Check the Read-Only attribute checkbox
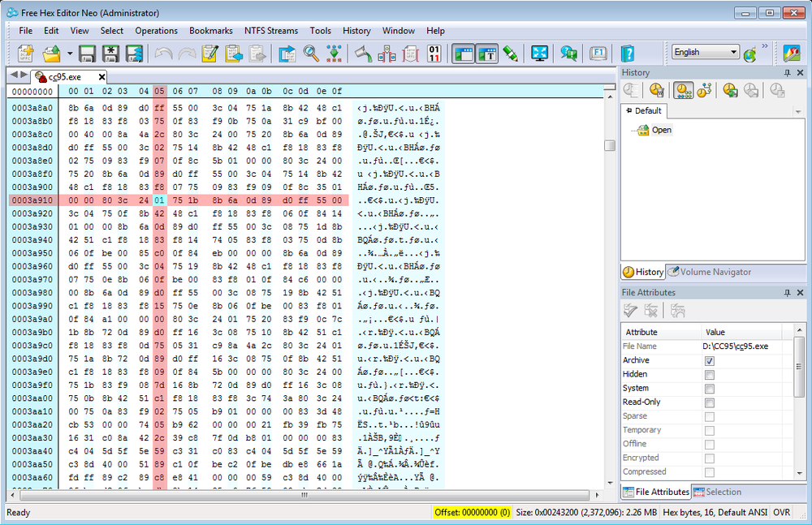 click(x=710, y=402)
